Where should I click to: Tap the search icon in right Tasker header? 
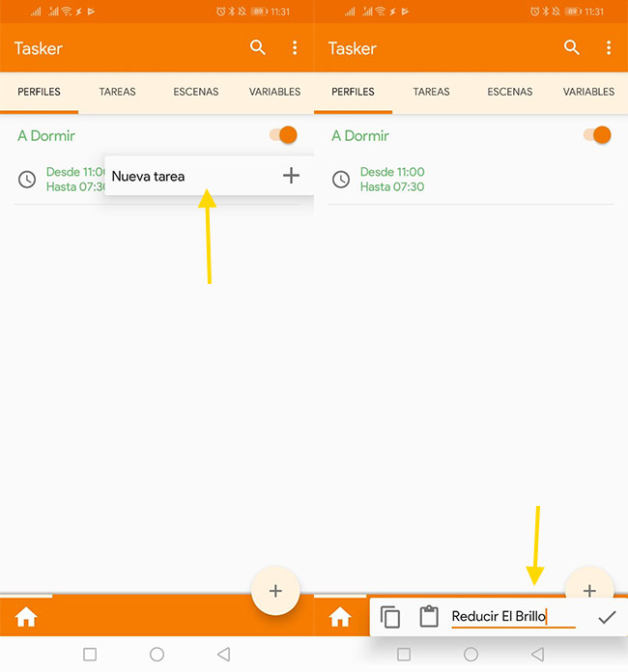[572, 48]
